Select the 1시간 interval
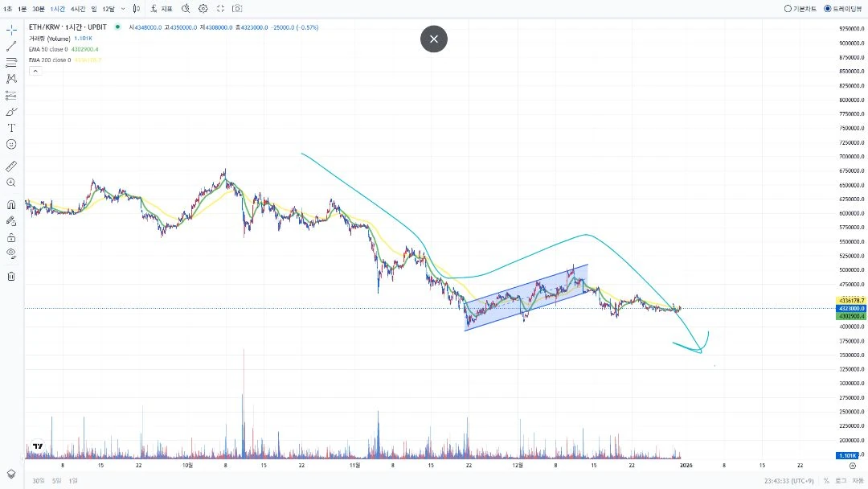The width and height of the screenshot is (868, 489). point(58,9)
